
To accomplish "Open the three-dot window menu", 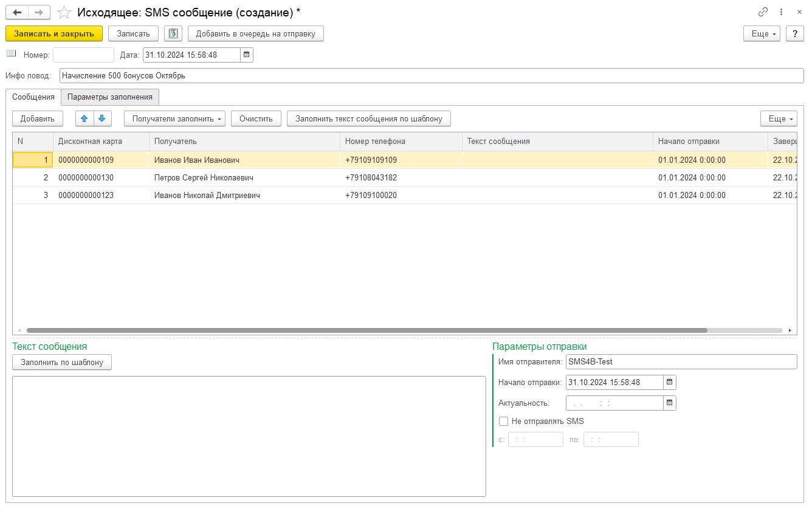I will 782,12.
